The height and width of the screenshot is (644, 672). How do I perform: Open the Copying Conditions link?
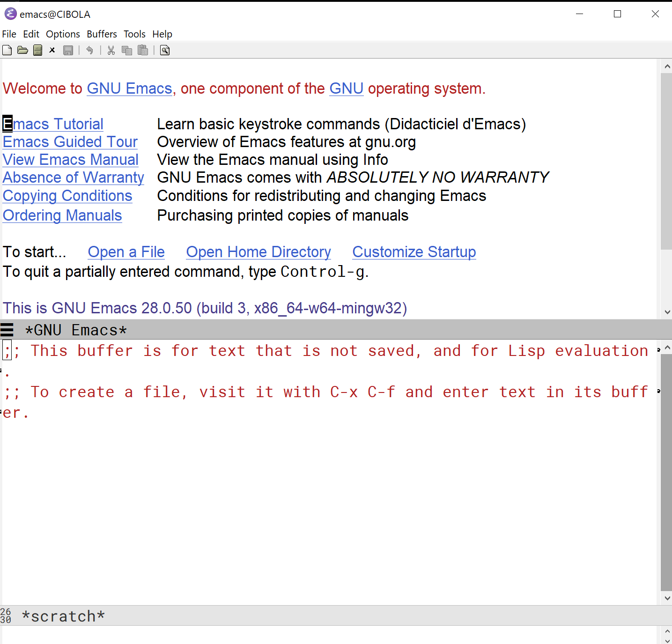coord(67,196)
